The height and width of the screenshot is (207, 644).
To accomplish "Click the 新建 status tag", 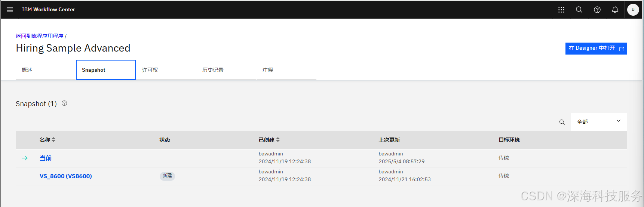I will (167, 176).
